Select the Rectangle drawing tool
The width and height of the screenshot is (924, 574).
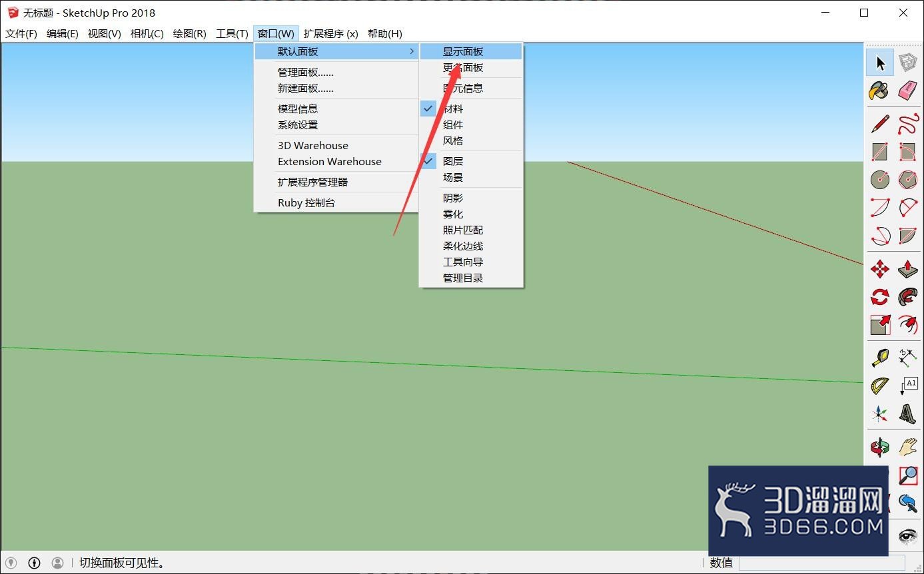click(x=880, y=152)
